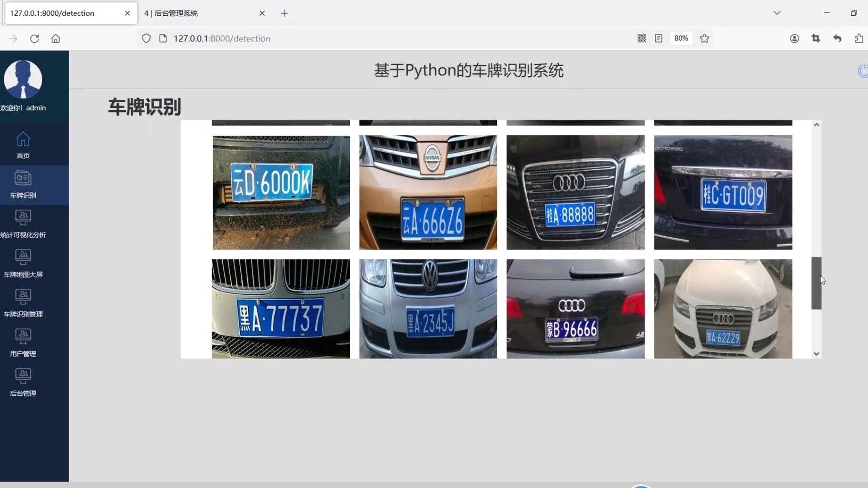
Task: Click the admin user avatar
Action: (x=23, y=79)
